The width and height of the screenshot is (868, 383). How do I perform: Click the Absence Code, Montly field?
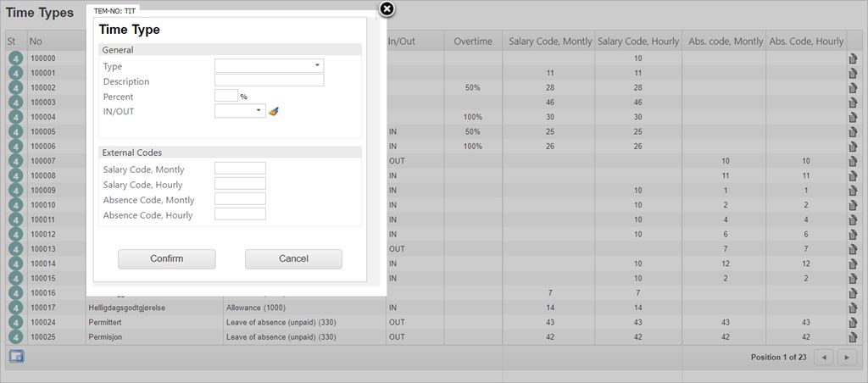click(x=240, y=199)
